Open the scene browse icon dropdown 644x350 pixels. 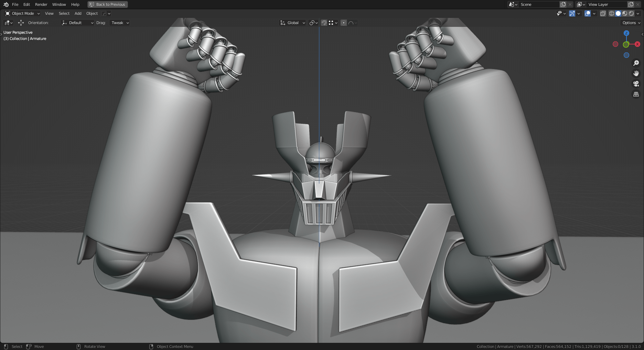point(513,4)
